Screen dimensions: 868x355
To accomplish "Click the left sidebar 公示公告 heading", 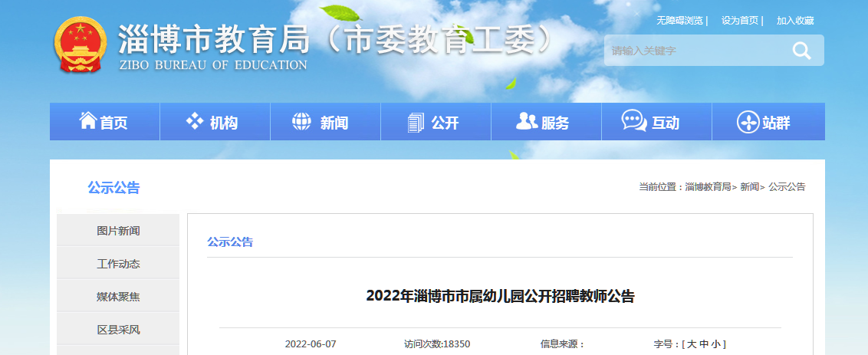I will (x=113, y=188).
